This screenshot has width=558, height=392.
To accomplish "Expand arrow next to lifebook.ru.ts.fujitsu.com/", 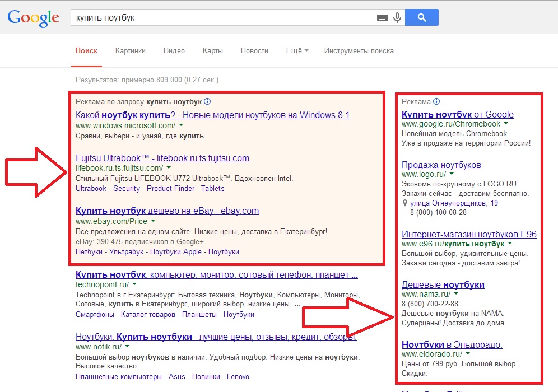I will click(169, 167).
